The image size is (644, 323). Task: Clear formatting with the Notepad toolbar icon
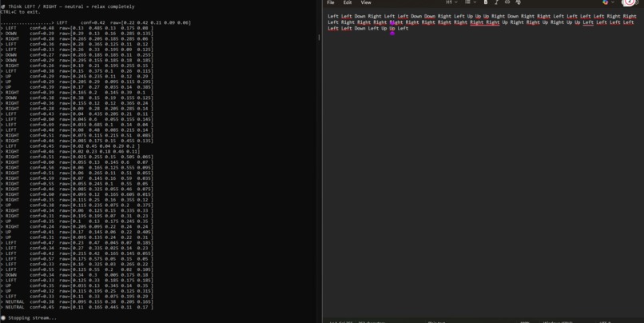[x=518, y=2]
